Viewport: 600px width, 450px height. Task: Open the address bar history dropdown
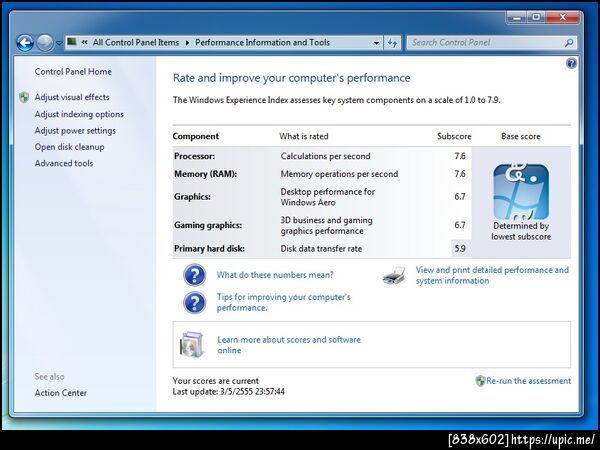377,43
